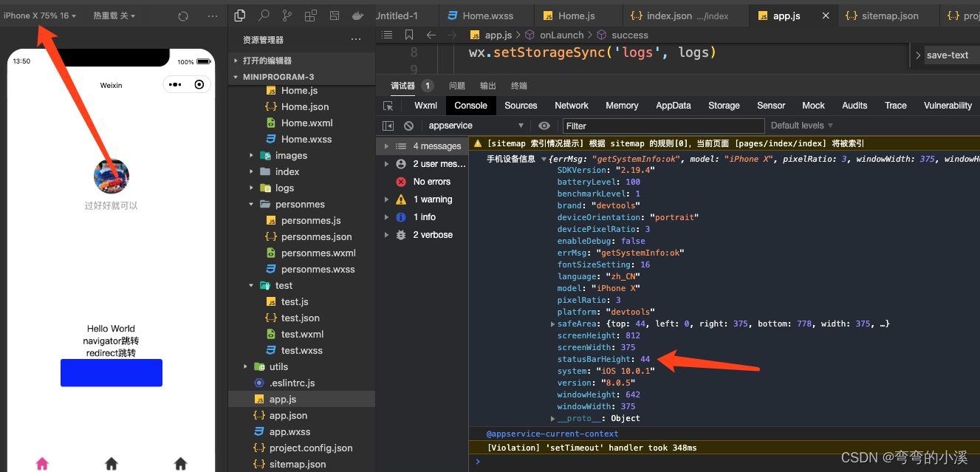The width and height of the screenshot is (980, 472).
Task: Click the Docker whale icon
Action: (357, 16)
